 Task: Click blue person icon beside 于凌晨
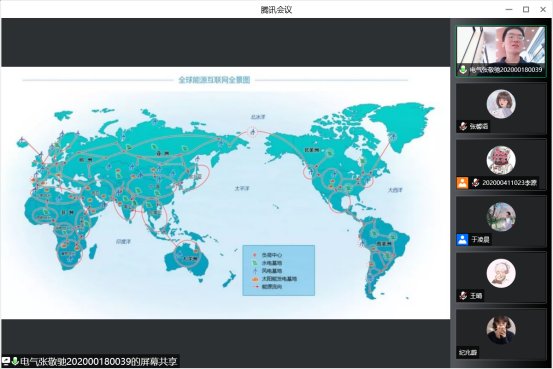coord(462,239)
